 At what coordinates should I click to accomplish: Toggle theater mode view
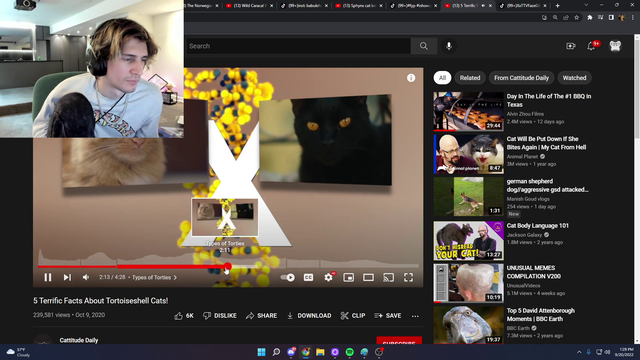pos(368,278)
